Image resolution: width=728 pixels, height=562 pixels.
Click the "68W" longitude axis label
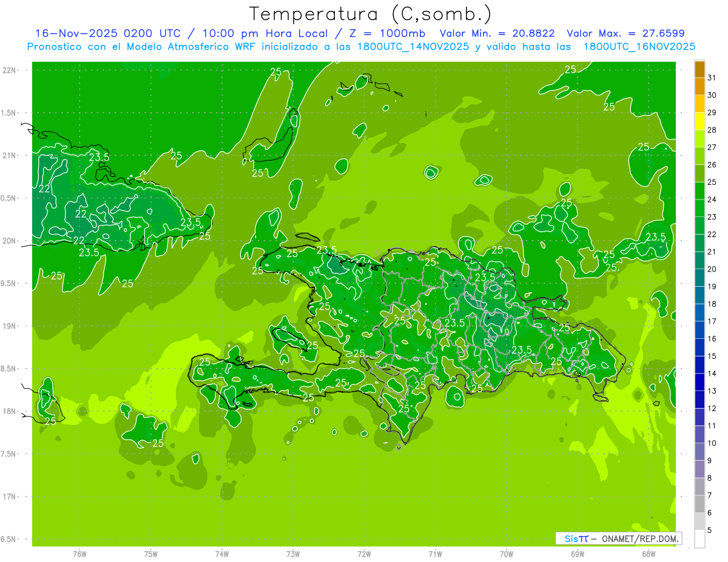(649, 554)
